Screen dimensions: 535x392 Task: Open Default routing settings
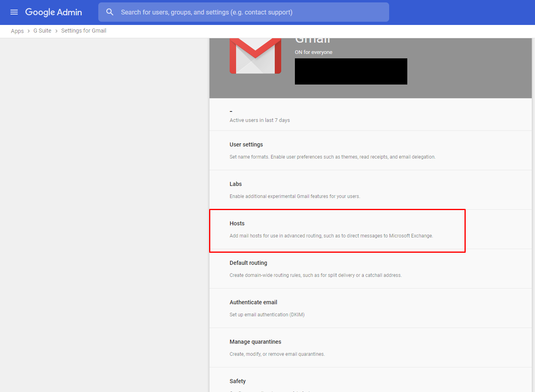pyautogui.click(x=248, y=263)
